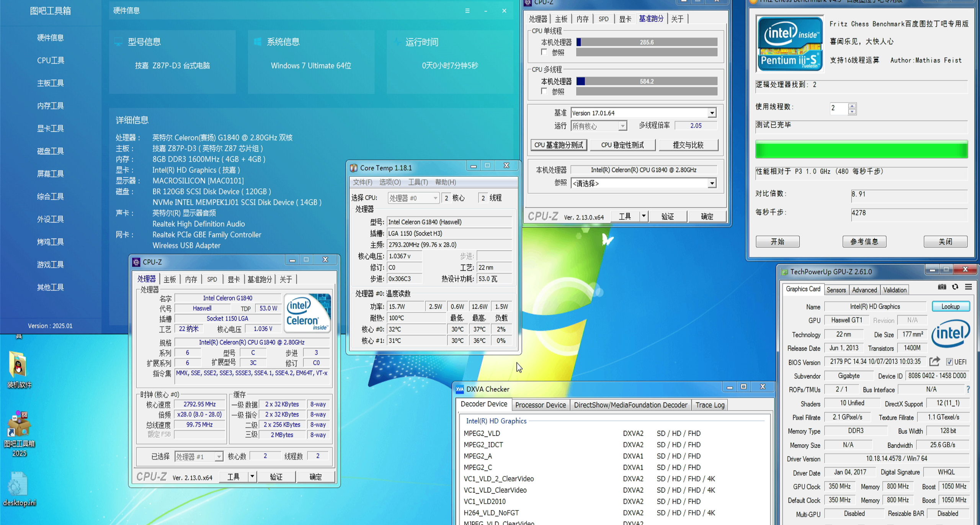Image resolution: width=980 pixels, height=525 pixels.
Task: Open the Advanced tab in GPU-Z
Action: click(x=864, y=290)
